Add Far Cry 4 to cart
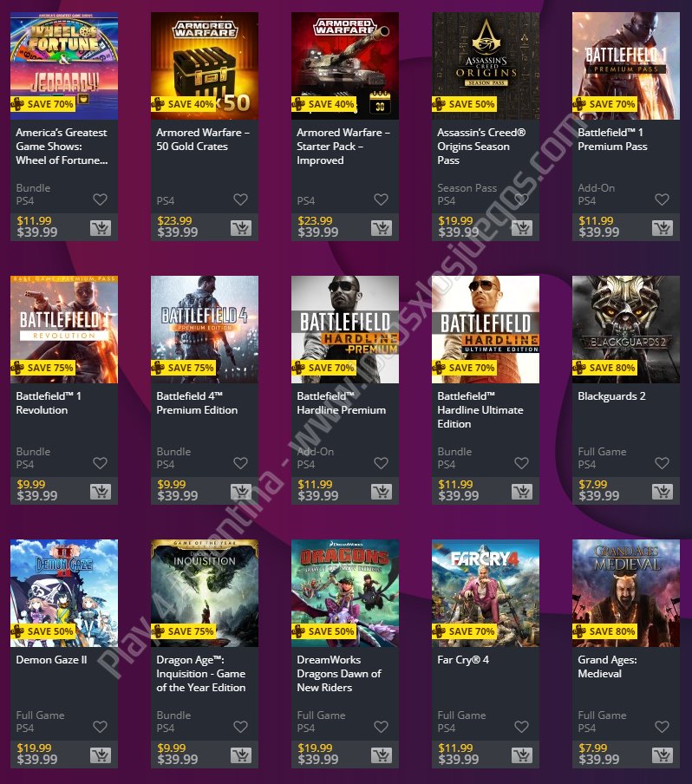The image size is (692, 784). click(x=522, y=755)
